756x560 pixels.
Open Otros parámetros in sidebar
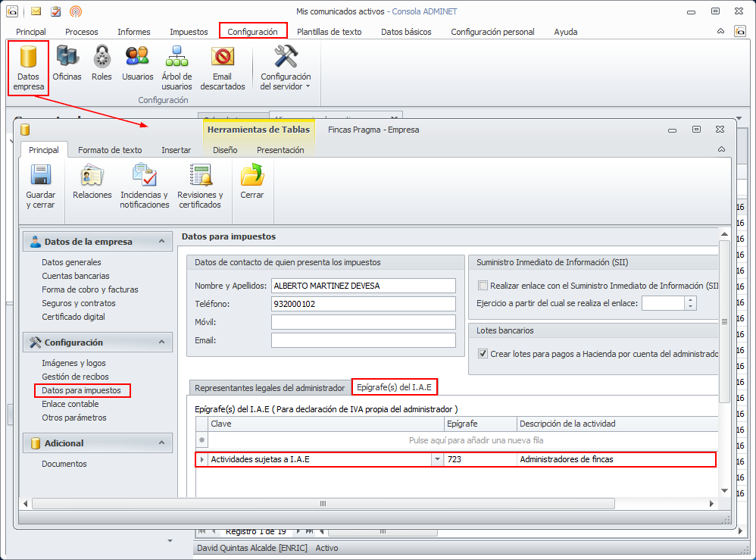click(x=74, y=418)
